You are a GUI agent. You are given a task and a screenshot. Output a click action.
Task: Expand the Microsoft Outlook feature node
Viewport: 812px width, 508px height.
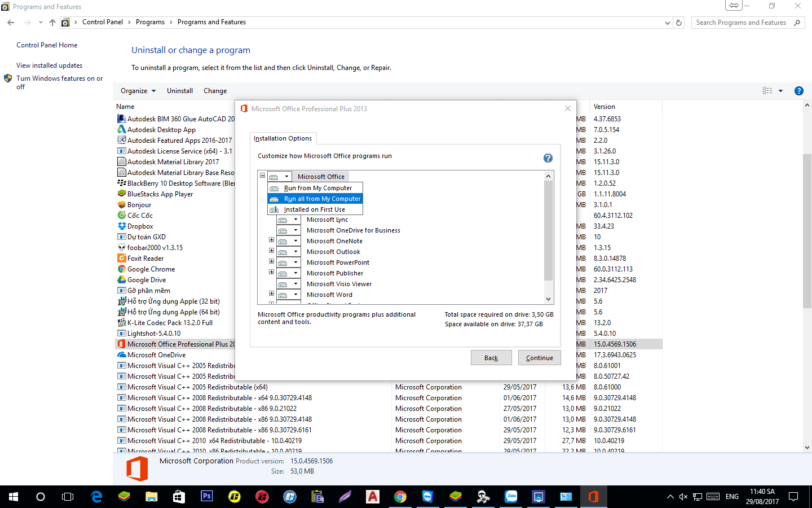point(271,251)
